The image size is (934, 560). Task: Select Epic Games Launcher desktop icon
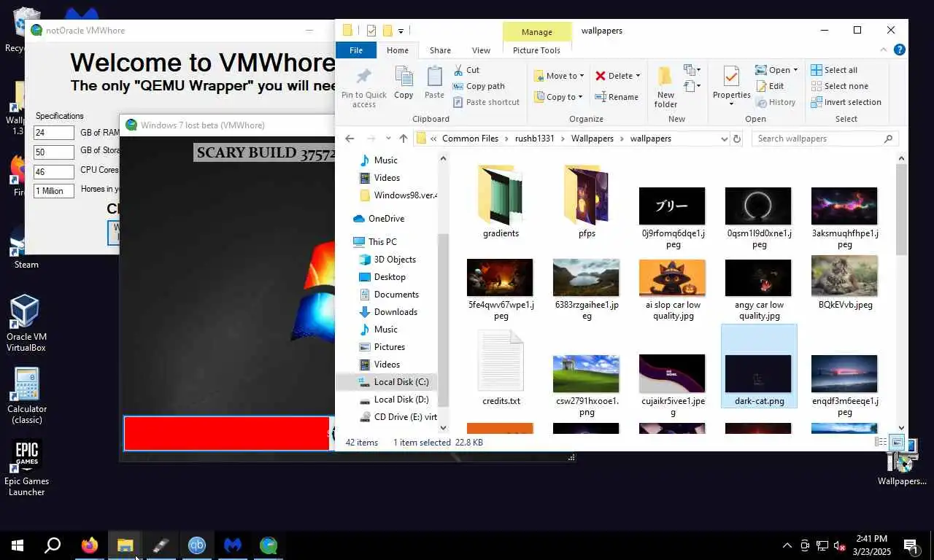pyautogui.click(x=26, y=468)
